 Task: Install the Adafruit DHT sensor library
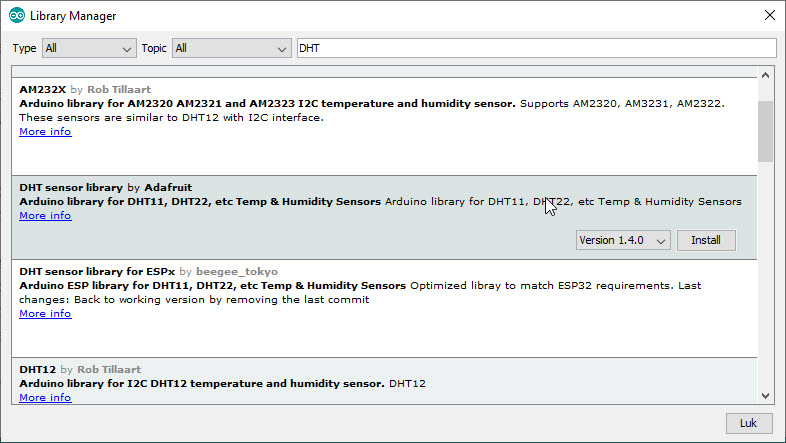click(x=706, y=240)
